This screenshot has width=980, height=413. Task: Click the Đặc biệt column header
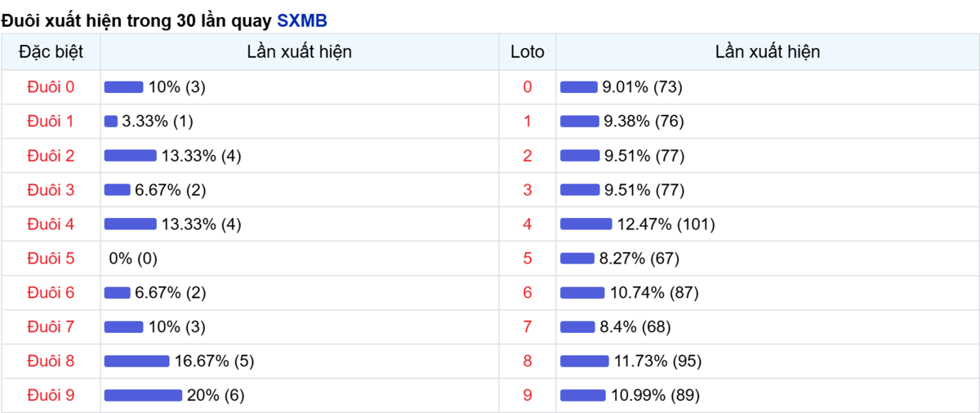[51, 51]
